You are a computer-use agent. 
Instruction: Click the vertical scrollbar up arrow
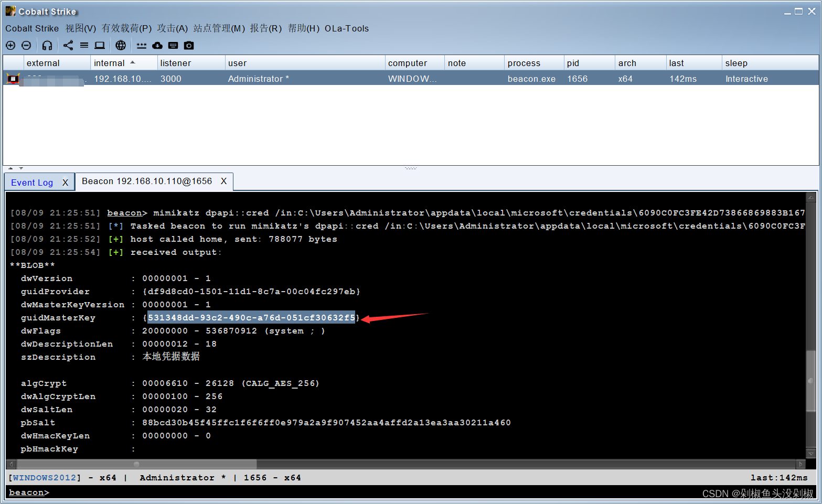click(811, 198)
